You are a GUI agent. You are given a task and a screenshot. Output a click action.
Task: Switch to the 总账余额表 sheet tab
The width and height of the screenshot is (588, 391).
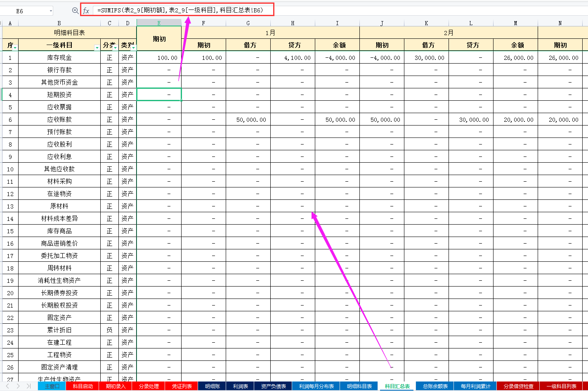(x=435, y=386)
